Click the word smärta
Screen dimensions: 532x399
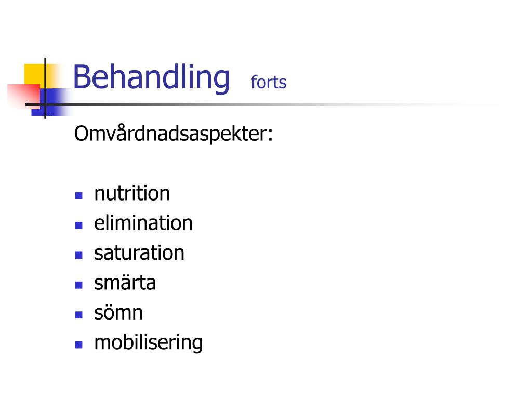click(125, 283)
